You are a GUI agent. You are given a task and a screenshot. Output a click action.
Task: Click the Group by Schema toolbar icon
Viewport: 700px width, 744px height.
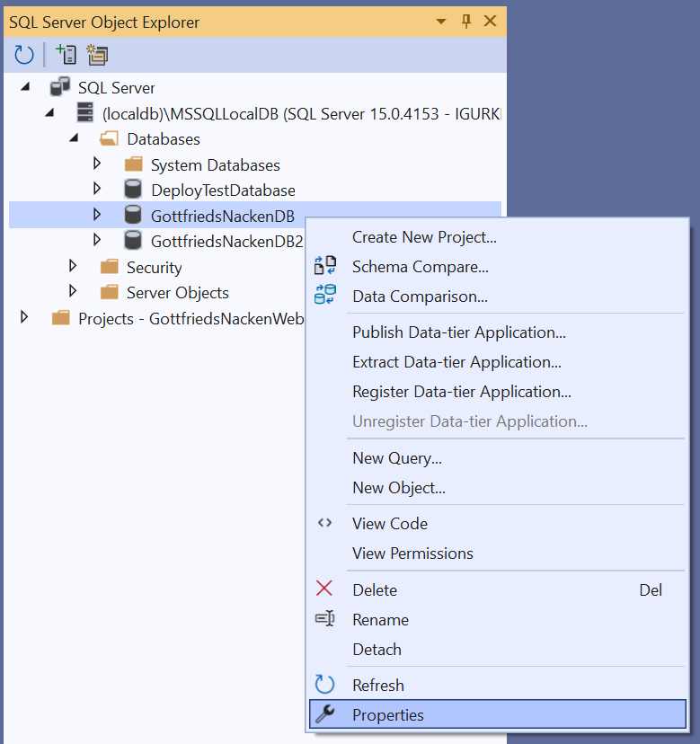click(x=97, y=55)
